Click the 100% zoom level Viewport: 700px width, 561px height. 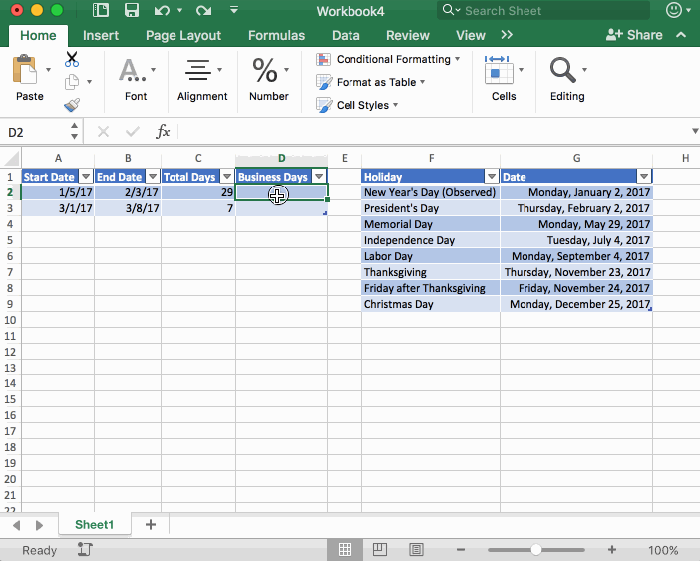(663, 550)
